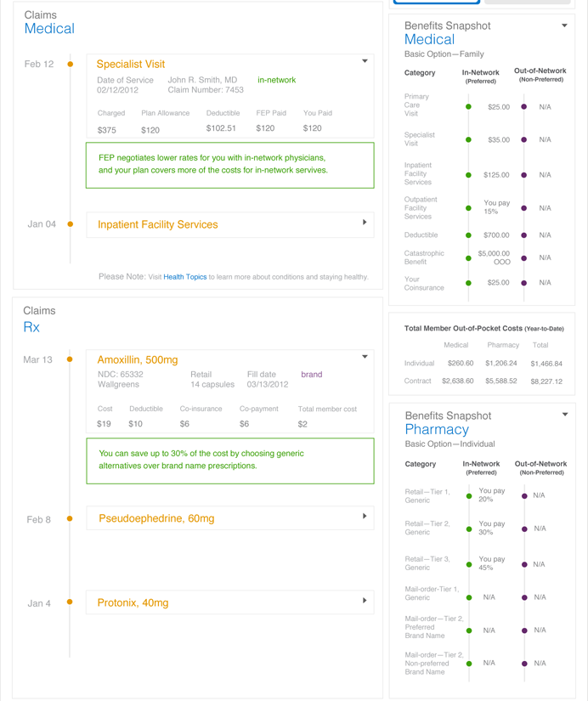Click purple dot for Retail—Tier 2, Generic
Viewport: 588px width, 701px height.
[x=524, y=529]
